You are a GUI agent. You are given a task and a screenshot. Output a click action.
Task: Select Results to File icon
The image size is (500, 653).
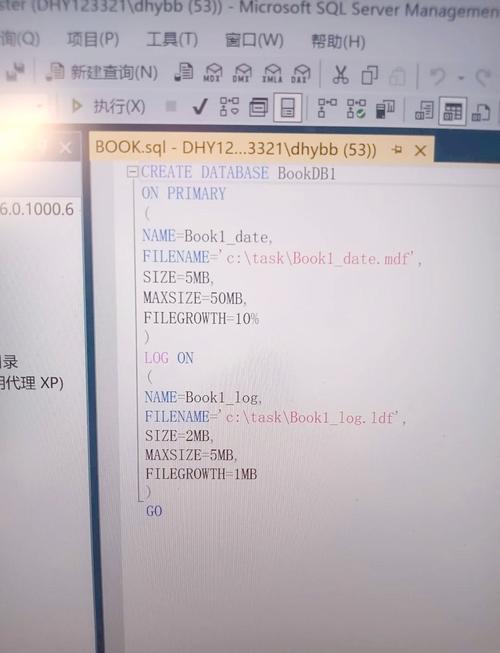[x=480, y=112]
